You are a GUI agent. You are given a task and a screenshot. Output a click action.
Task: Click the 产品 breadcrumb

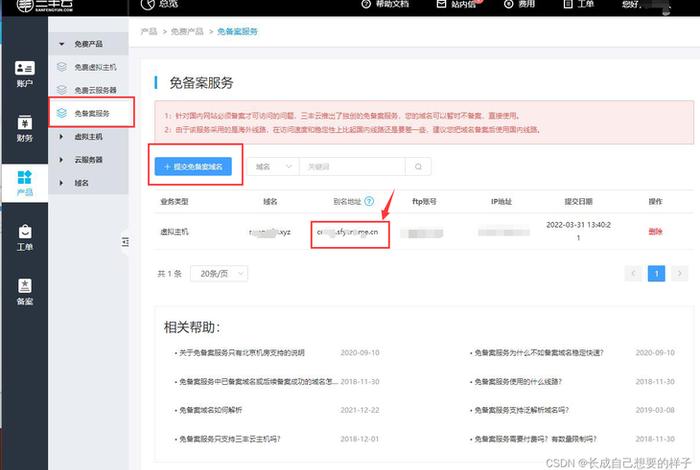pyautogui.click(x=149, y=31)
